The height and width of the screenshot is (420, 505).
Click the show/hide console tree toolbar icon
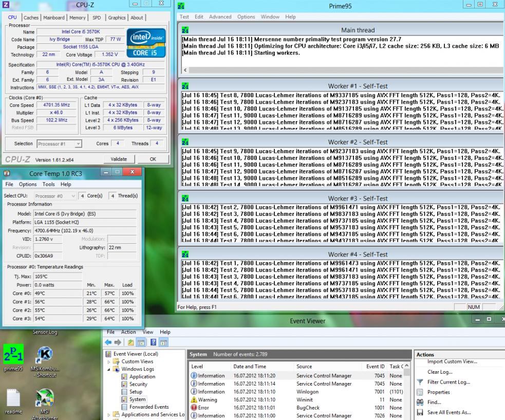coord(141,342)
